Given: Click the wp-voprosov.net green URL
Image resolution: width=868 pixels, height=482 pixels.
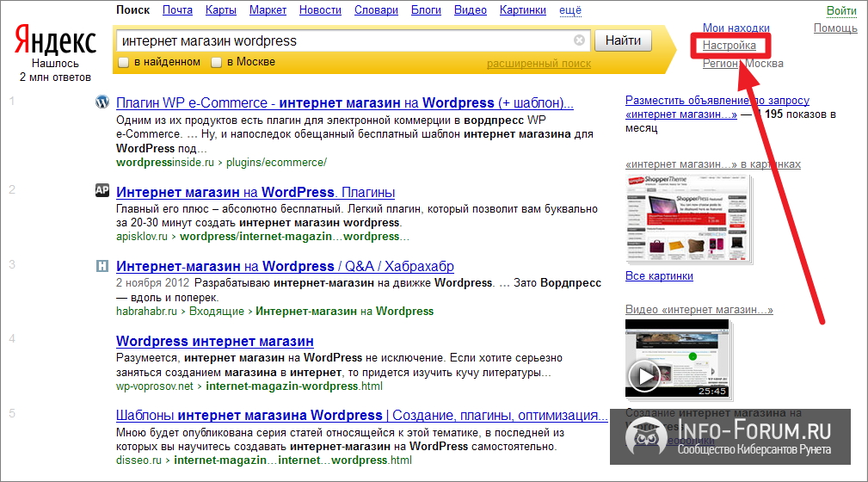Looking at the screenshot, I should coord(155,386).
